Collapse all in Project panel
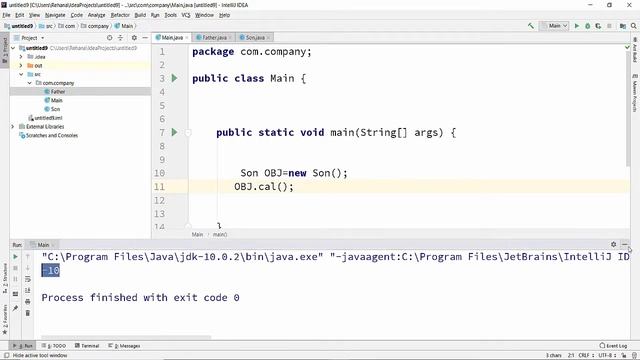 [x=120, y=38]
